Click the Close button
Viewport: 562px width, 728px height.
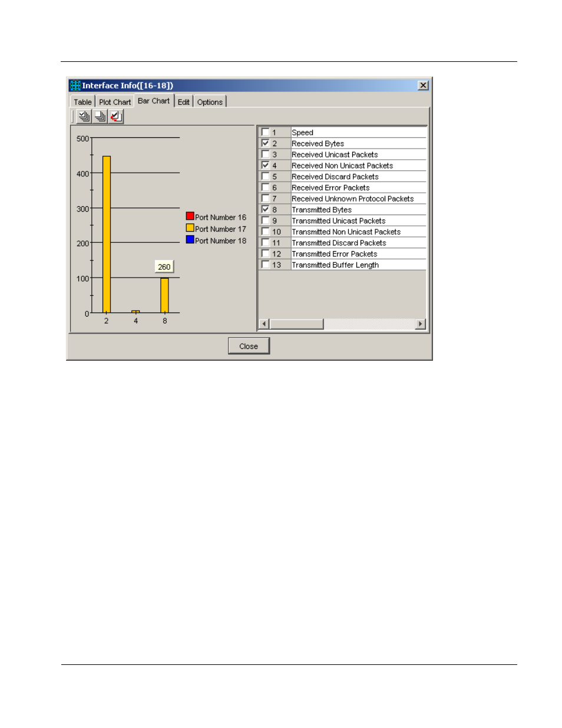[249, 346]
